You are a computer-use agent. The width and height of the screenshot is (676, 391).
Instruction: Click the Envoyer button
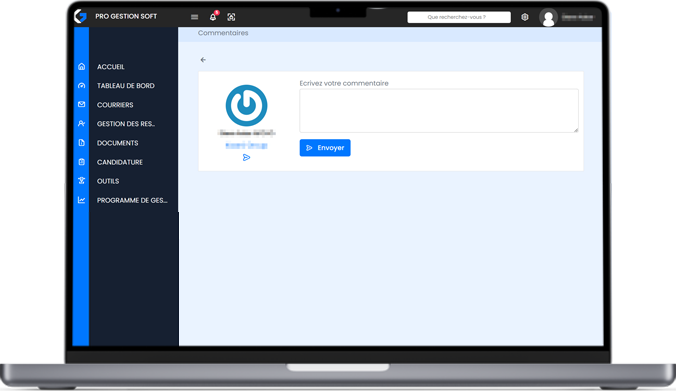point(325,148)
